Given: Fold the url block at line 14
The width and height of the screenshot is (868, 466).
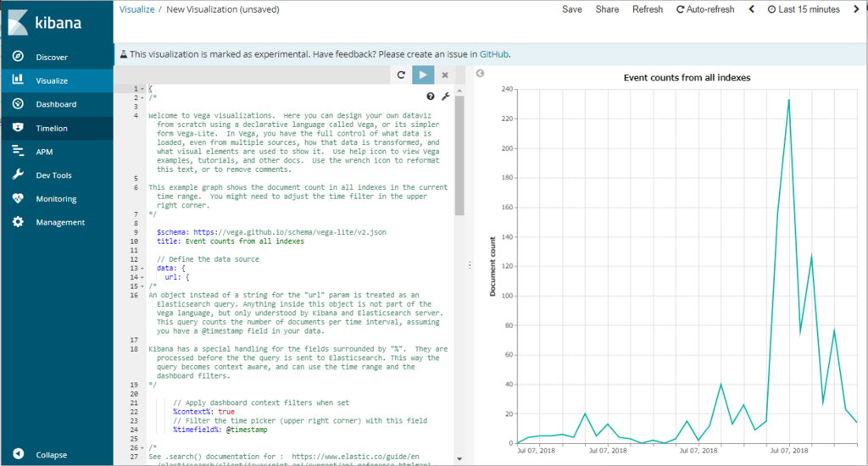Looking at the screenshot, I should tap(142, 277).
